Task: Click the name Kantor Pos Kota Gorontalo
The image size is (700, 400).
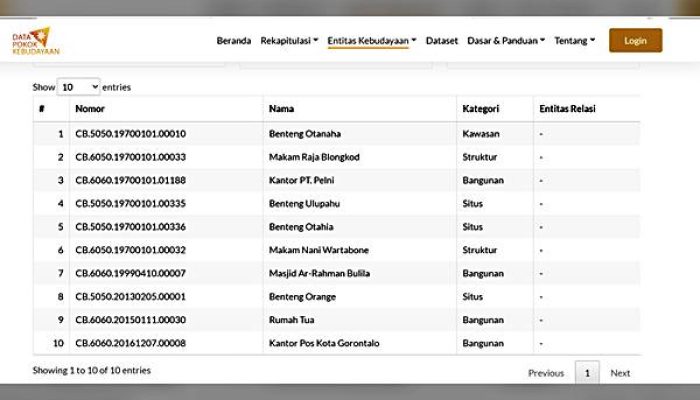Action: pos(324,343)
